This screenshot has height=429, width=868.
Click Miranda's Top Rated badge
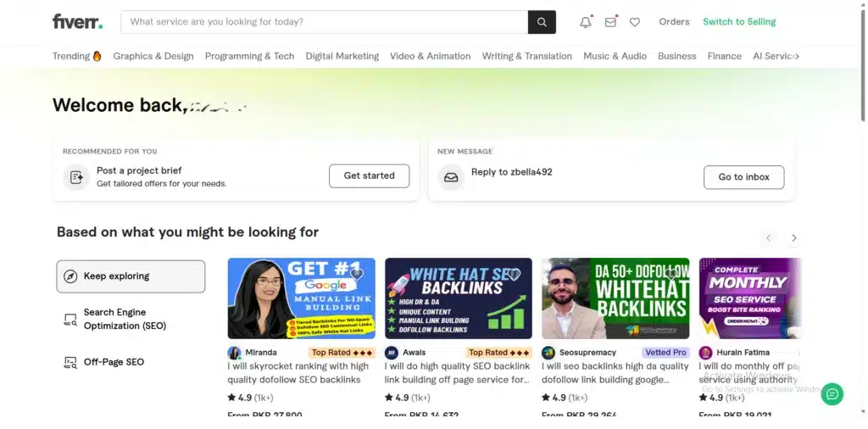tap(342, 353)
